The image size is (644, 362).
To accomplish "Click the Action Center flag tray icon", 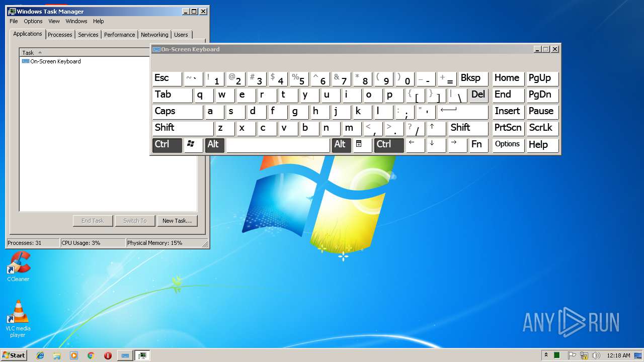I will 572,355.
